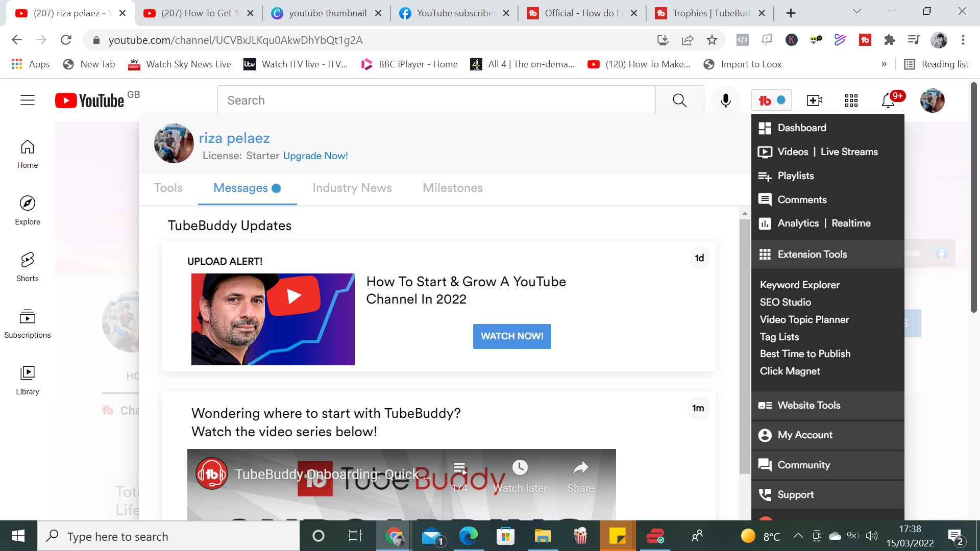The width and height of the screenshot is (980, 551).
Task: Open Realtime in TubeBuddy menu
Action: 851,223
